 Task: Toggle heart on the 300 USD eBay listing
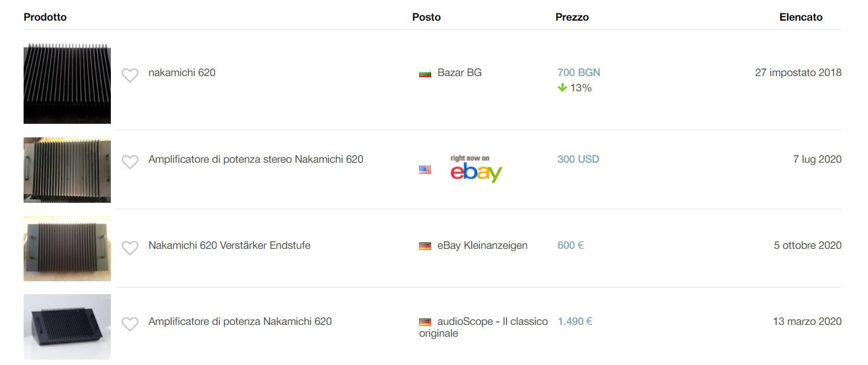[x=130, y=162]
